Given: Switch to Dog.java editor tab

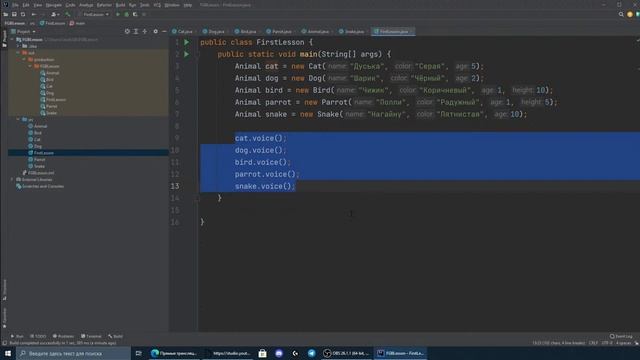Looking at the screenshot, I should [x=214, y=31].
